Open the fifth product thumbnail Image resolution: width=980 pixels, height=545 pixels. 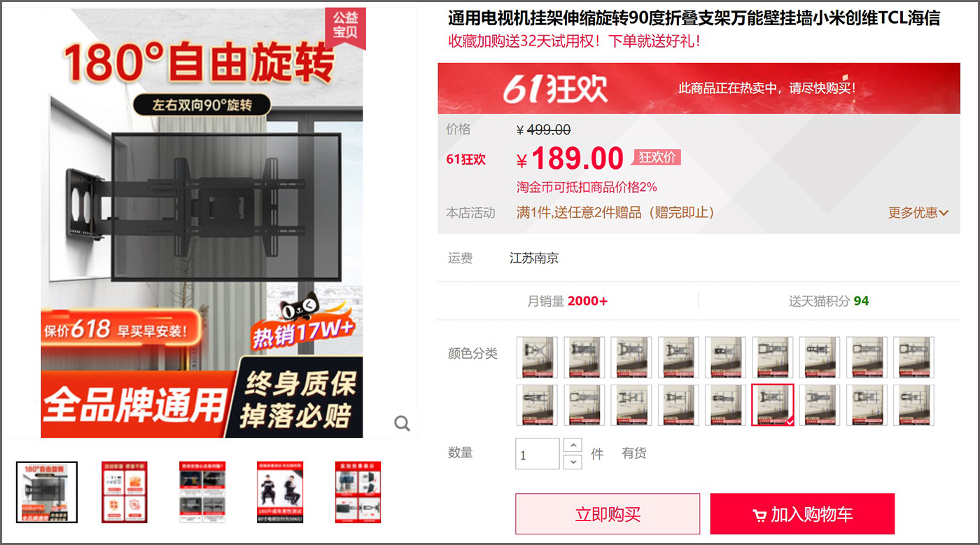(x=358, y=492)
